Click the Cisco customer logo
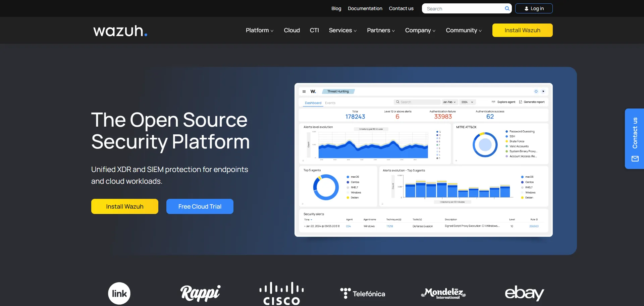The height and width of the screenshot is (306, 644). pyautogui.click(x=282, y=294)
